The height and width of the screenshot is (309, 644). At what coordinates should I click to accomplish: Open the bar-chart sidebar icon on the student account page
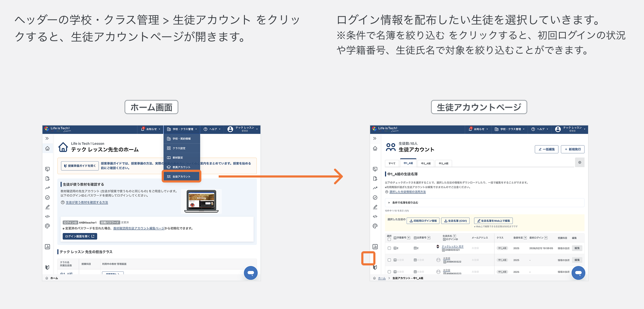pos(375,247)
